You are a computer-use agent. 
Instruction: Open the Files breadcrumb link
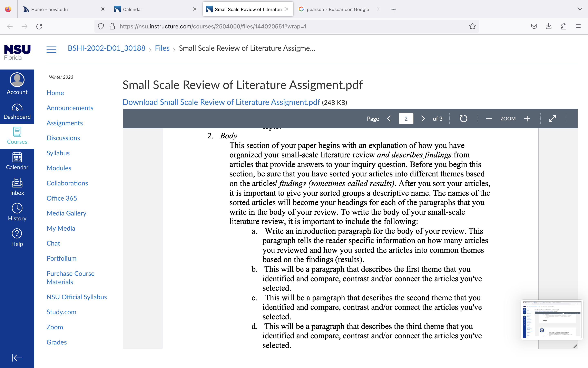coord(162,48)
